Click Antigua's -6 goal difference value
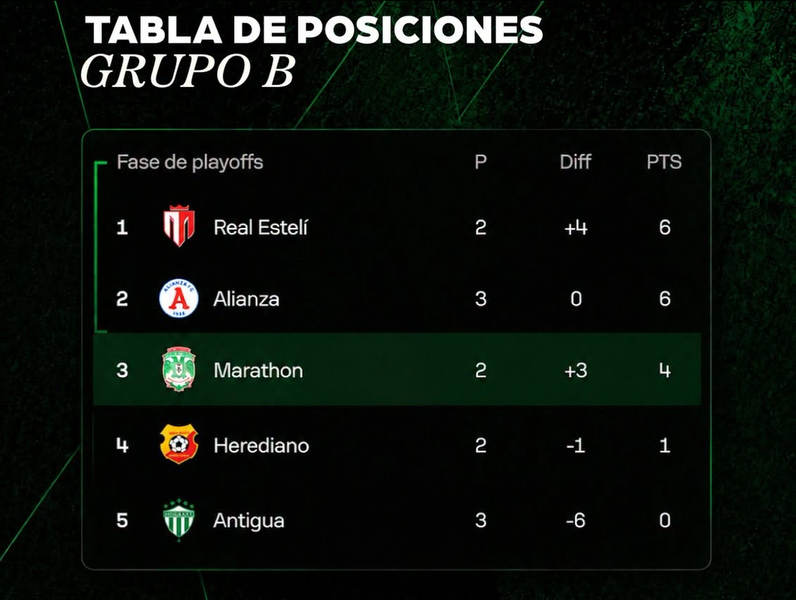Viewport: 796px width, 600px height. (x=576, y=520)
